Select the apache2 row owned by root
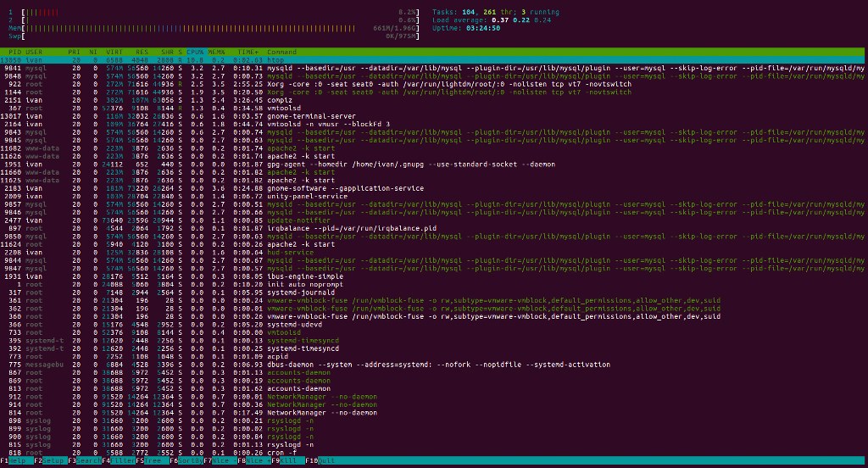Viewport: 868px width, 468px height. point(434,244)
